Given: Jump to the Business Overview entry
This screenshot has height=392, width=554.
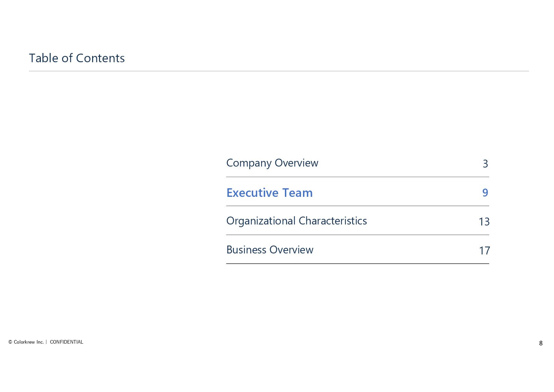Looking at the screenshot, I should point(270,250).
